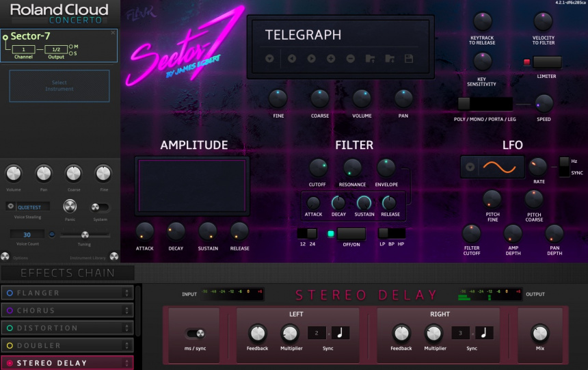Click the amplitude Attack knob
Screen dimensions: 588x370
pos(144,232)
